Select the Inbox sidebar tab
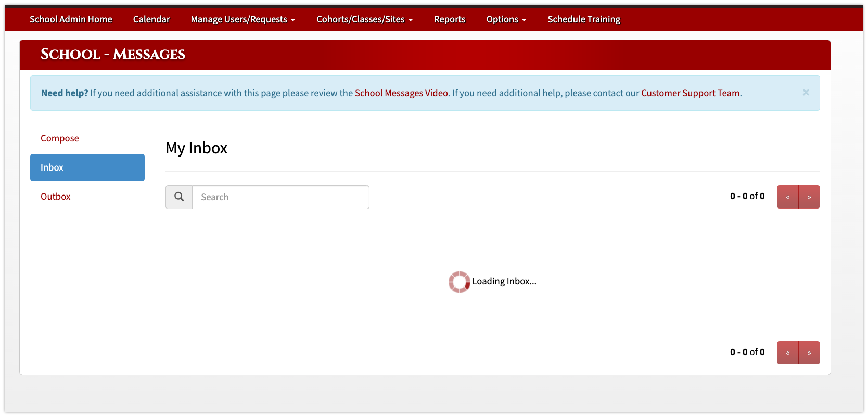Viewport: 868px width, 417px height. [87, 167]
